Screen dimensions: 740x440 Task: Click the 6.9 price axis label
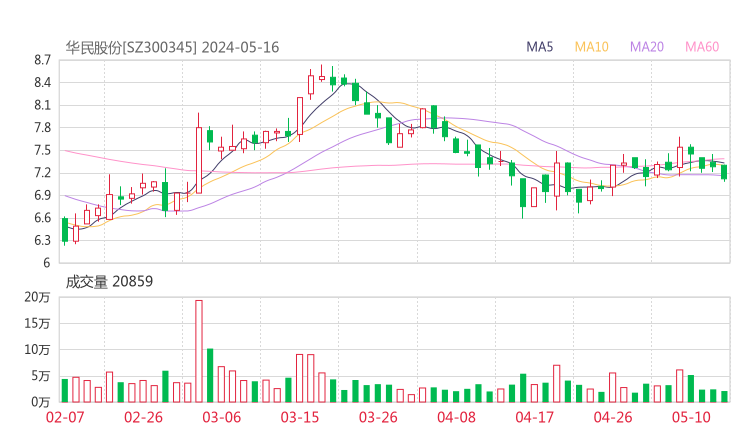click(42, 195)
